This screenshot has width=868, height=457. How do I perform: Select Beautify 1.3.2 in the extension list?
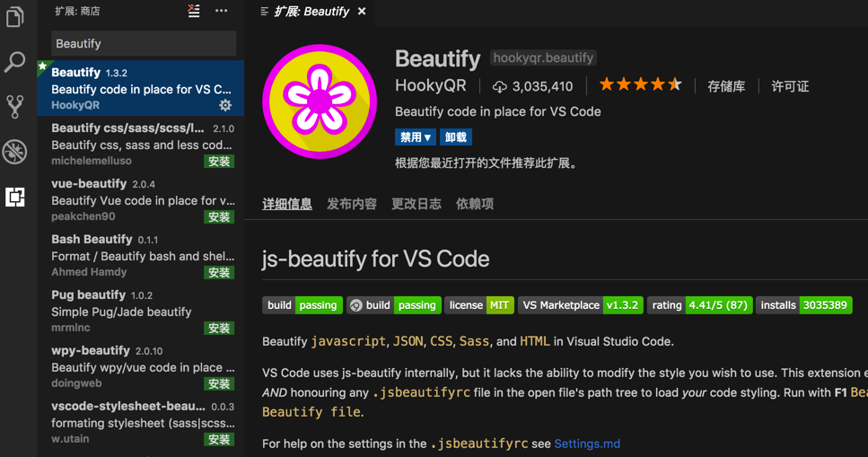point(141,88)
